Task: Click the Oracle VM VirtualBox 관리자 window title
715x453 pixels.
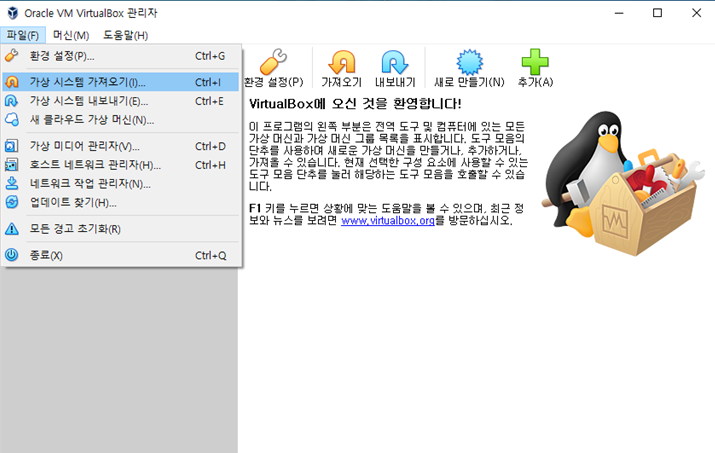Action: 91,13
